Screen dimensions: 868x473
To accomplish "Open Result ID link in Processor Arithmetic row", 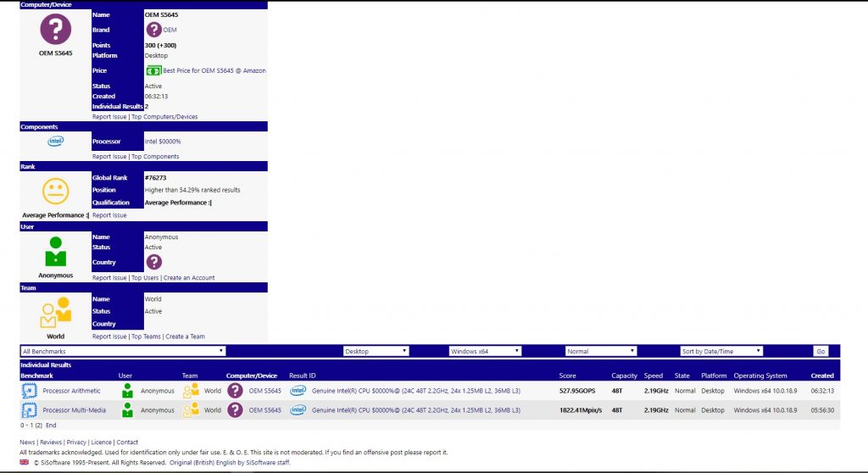I will tap(415, 391).
